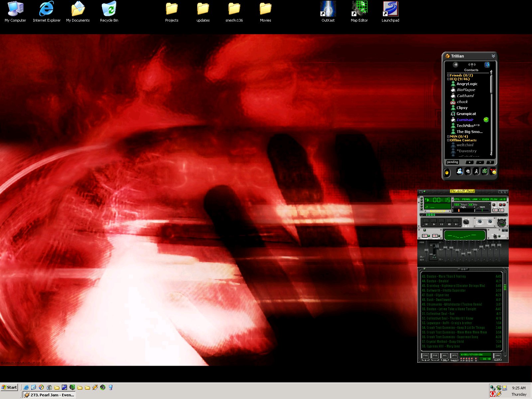Image resolution: width=532 pixels, height=399 pixels.
Task: Open the Start menu
Action: 9,387
